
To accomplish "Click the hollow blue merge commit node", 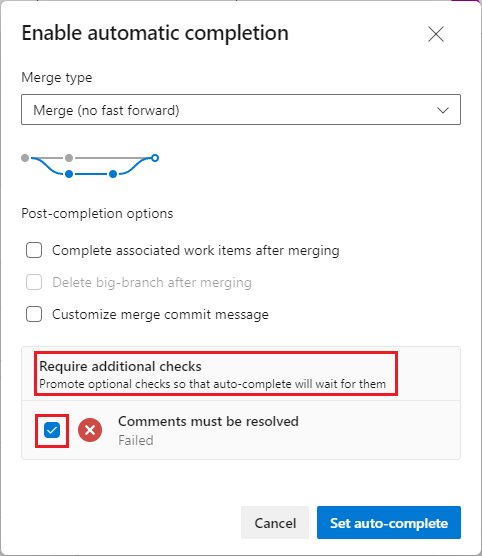I will [x=155, y=158].
